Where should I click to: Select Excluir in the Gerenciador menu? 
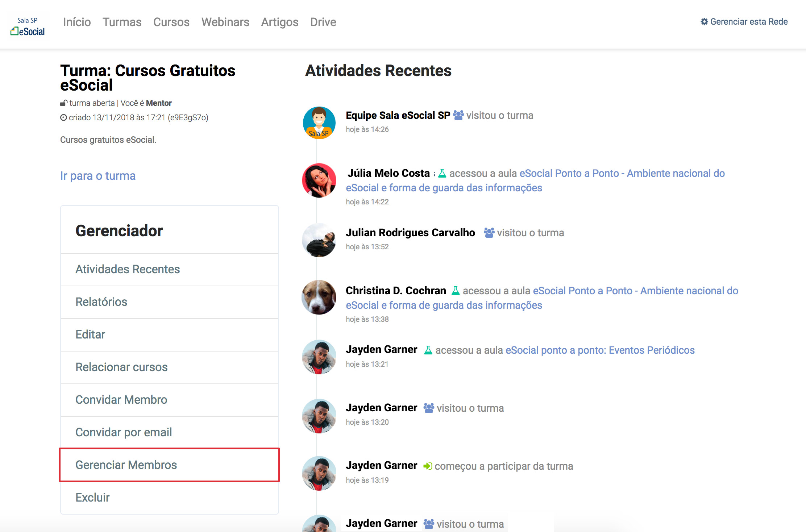coord(92,498)
